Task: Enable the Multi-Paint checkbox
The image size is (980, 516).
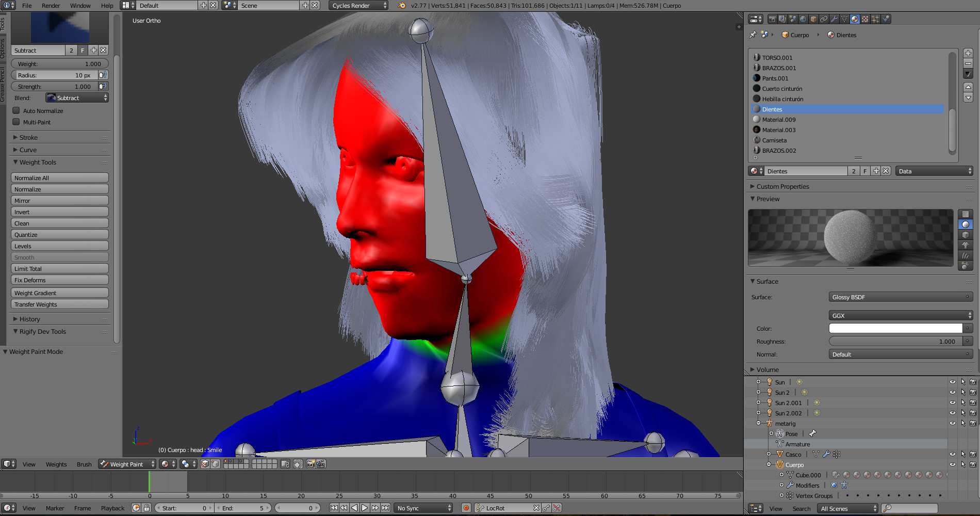Action: [x=16, y=122]
